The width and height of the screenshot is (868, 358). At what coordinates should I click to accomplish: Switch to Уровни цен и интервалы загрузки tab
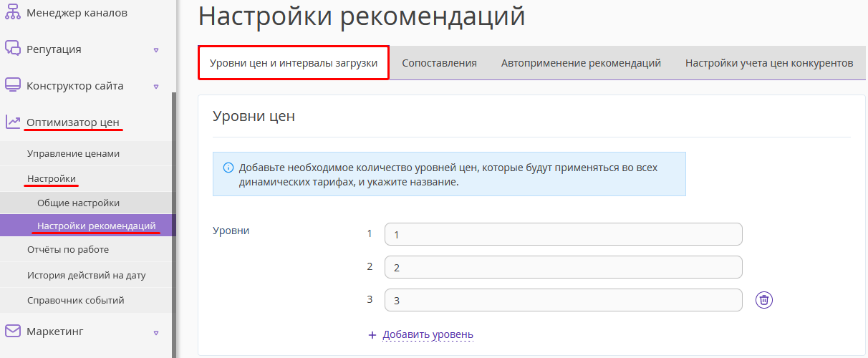tap(294, 63)
